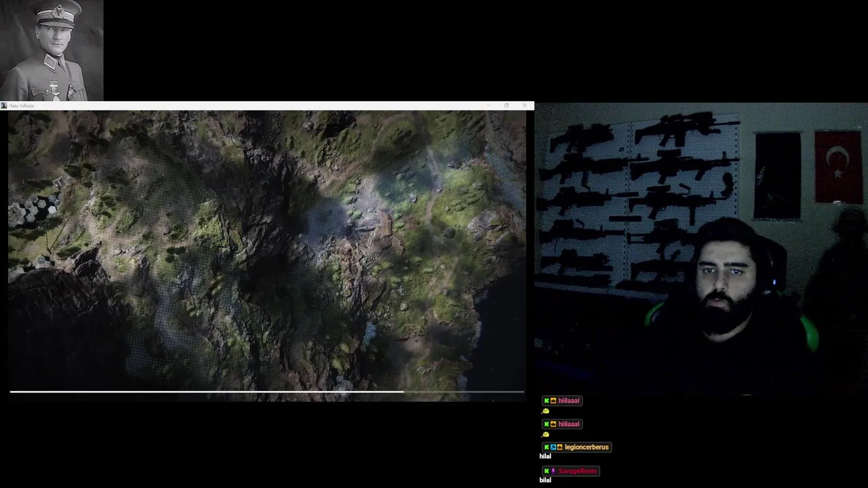Click the officer portrait image overlay
The height and width of the screenshot is (488, 868).
tap(52, 50)
